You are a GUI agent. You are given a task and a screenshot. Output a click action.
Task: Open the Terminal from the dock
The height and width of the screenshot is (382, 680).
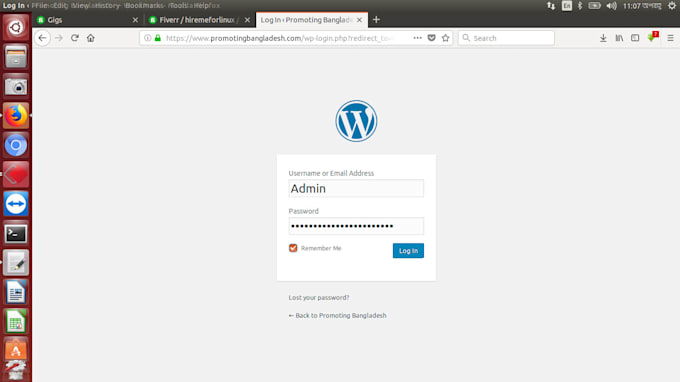(16, 233)
